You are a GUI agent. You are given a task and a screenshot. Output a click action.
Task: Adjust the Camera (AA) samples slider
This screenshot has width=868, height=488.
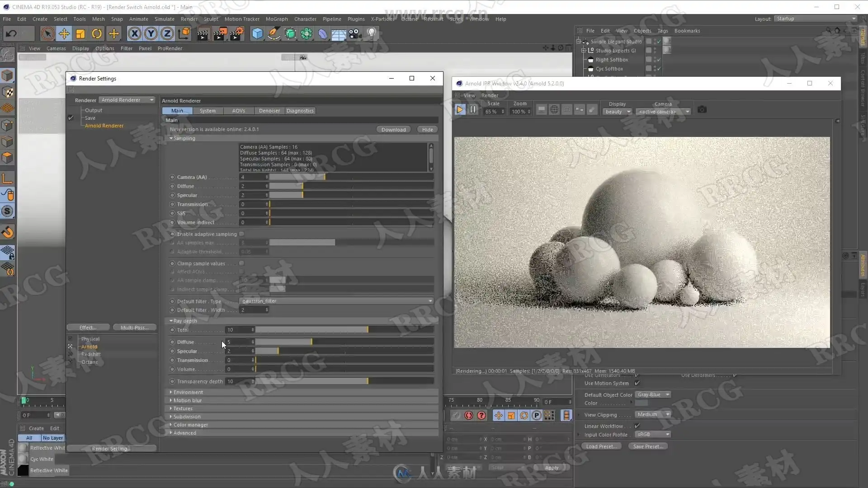click(352, 177)
